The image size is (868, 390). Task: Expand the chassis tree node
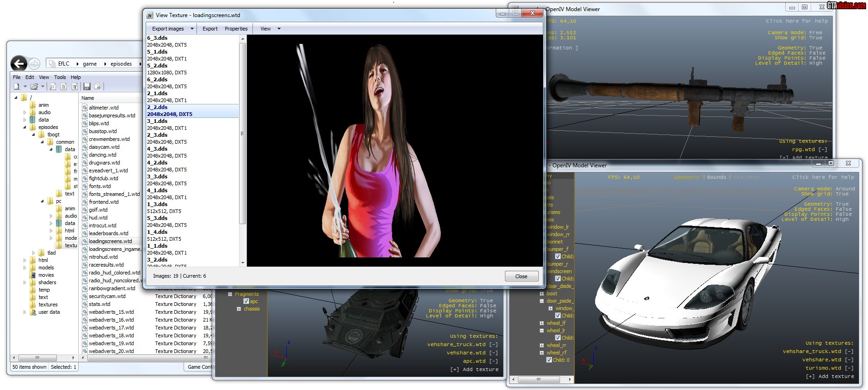pyautogui.click(x=239, y=309)
